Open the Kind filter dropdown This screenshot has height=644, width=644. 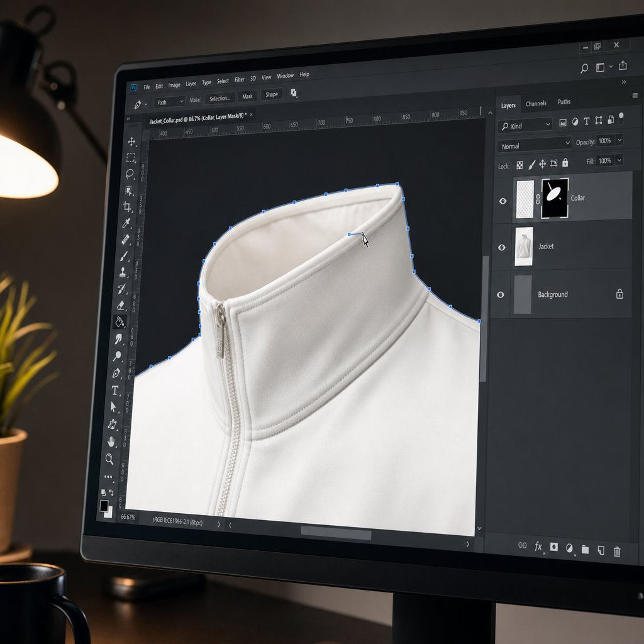tap(525, 125)
